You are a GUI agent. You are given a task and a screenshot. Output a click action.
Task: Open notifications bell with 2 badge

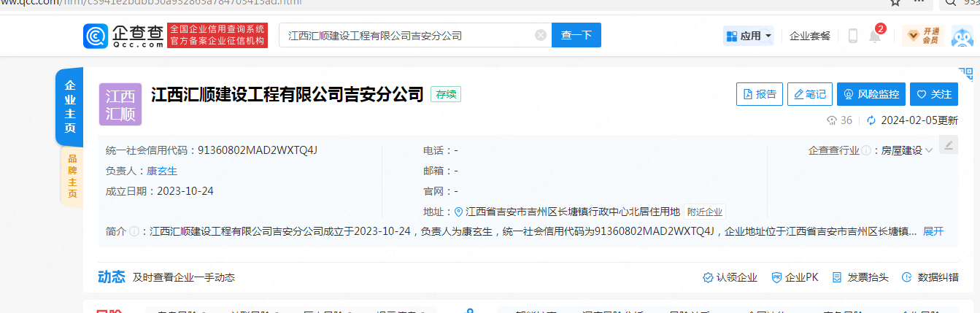tap(876, 34)
